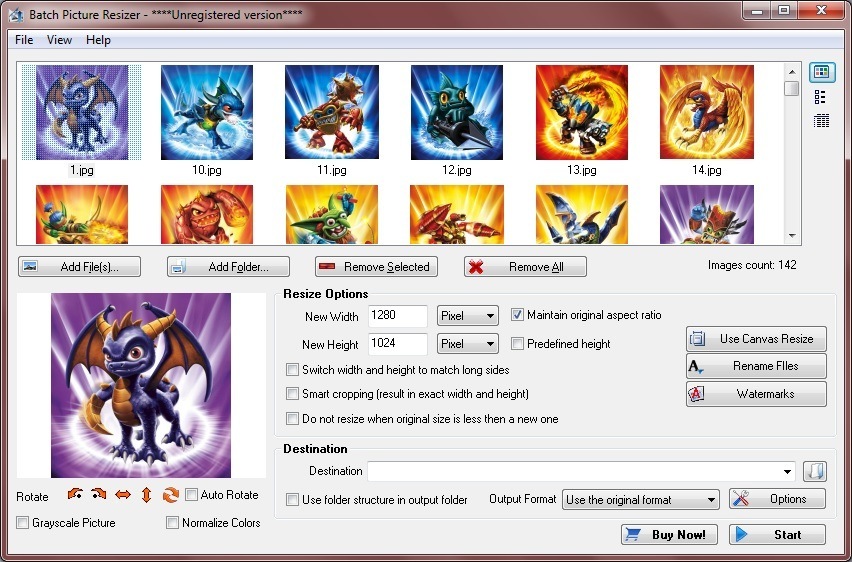Screen dimensions: 852x562
Task: Select the 1.jpg thumbnail
Action: click(82, 113)
